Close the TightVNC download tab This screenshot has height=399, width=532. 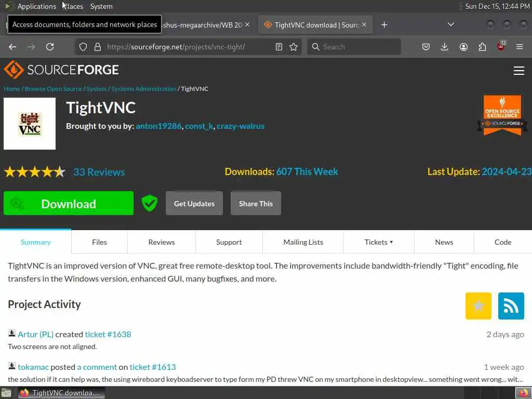click(x=364, y=24)
